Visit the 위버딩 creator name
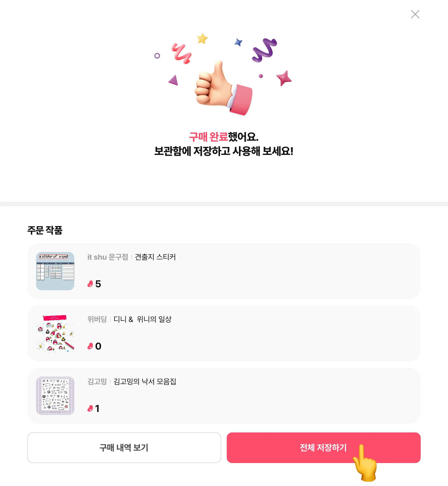 pos(97,319)
